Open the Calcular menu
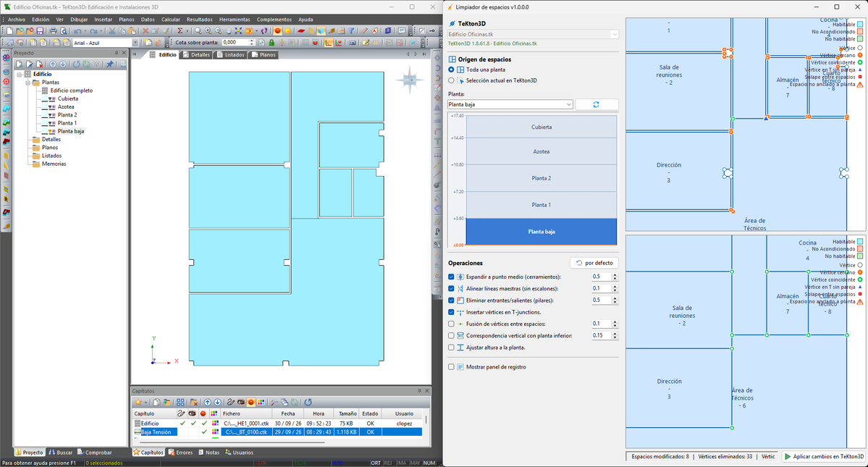 [171, 20]
